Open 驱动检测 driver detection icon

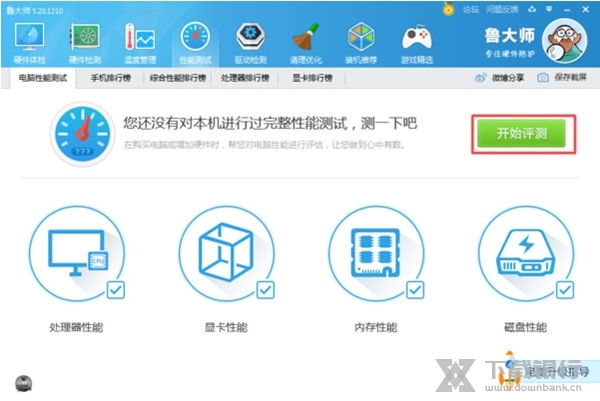tap(250, 43)
